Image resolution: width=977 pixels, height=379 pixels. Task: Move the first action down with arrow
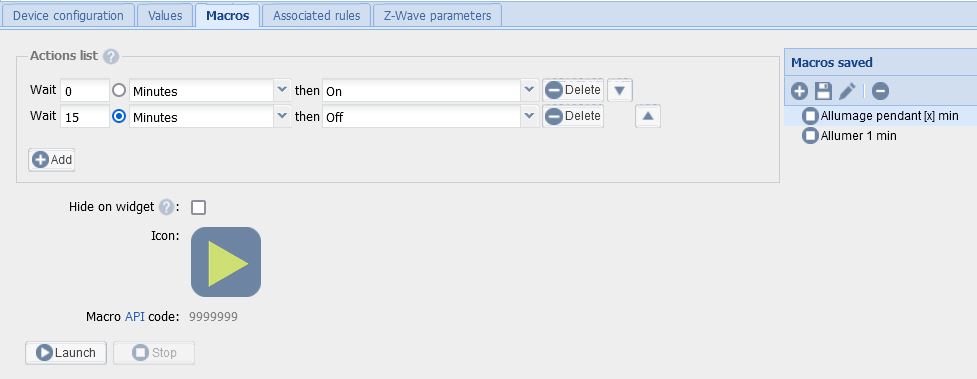[x=619, y=90]
